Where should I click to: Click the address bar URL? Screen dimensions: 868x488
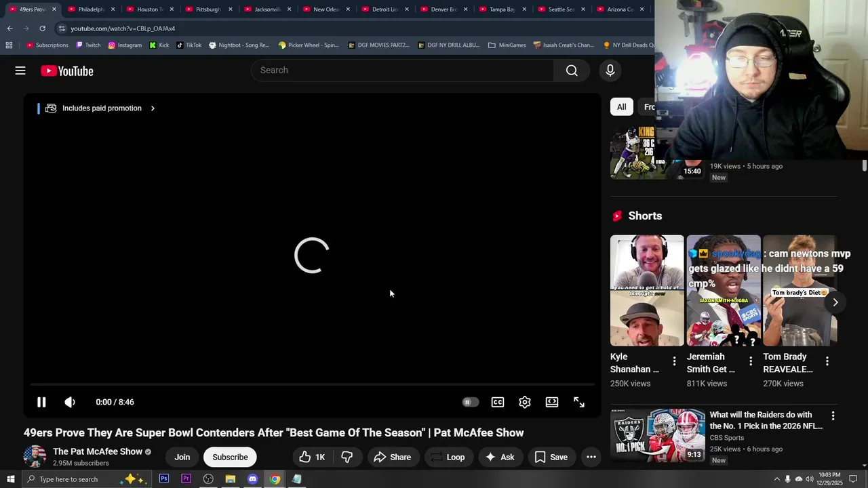pyautogui.click(x=123, y=28)
